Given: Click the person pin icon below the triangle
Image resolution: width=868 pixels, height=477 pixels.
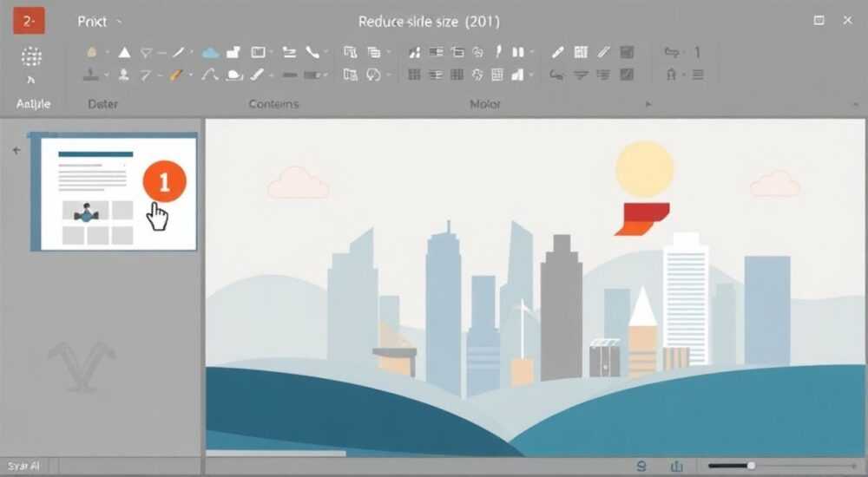Looking at the screenshot, I should [124, 75].
